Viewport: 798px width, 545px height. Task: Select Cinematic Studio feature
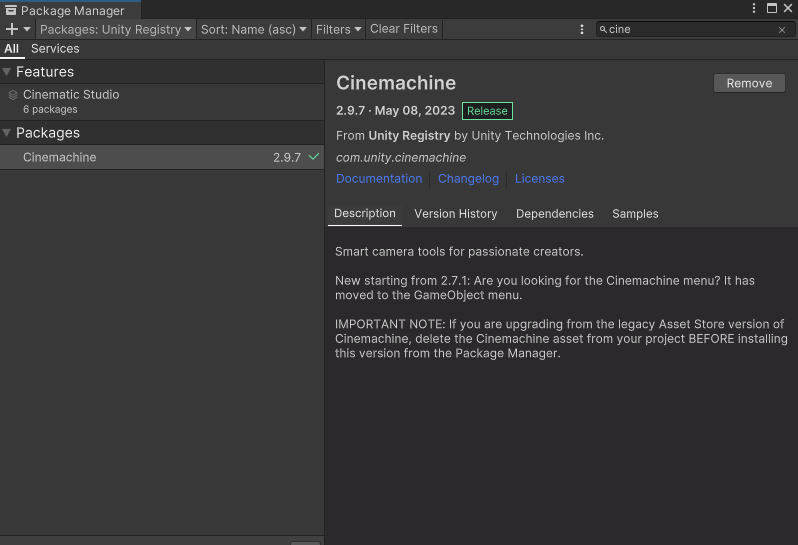point(162,102)
